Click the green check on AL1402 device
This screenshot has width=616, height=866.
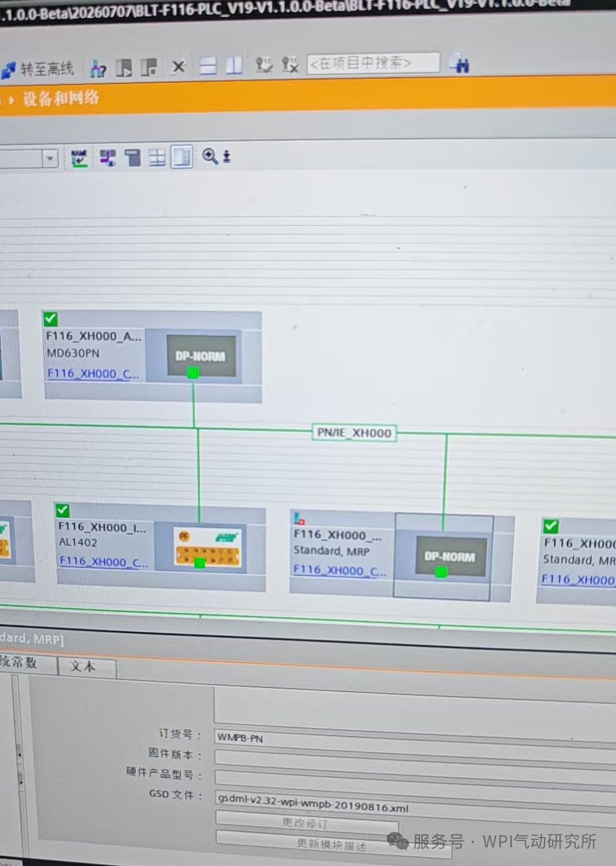[x=63, y=510]
